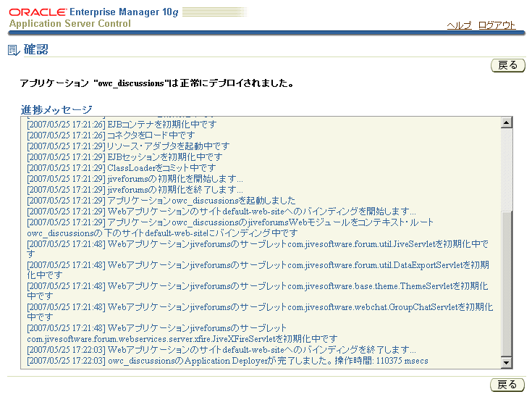
Task: Click the progress log scroll-up arrow
Action: click(506, 122)
